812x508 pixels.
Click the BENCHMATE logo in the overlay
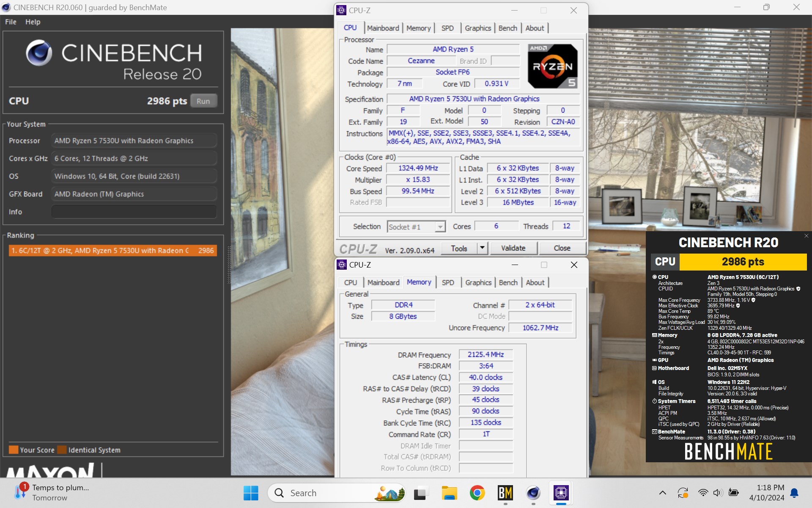pyautogui.click(x=728, y=451)
